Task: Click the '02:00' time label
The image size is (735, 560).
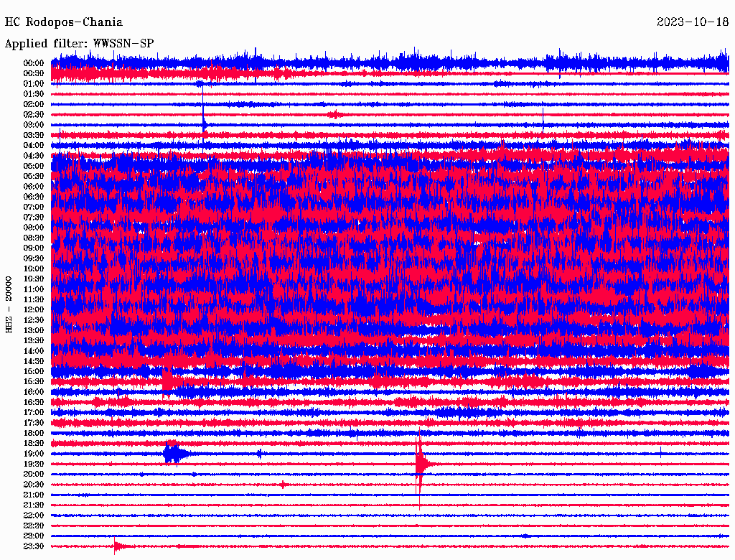Action: coord(34,104)
